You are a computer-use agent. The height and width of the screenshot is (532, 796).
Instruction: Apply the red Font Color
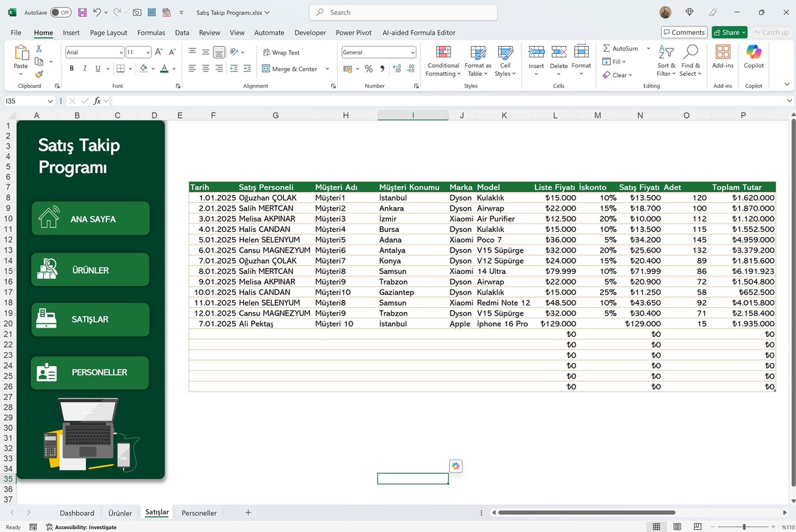(164, 69)
